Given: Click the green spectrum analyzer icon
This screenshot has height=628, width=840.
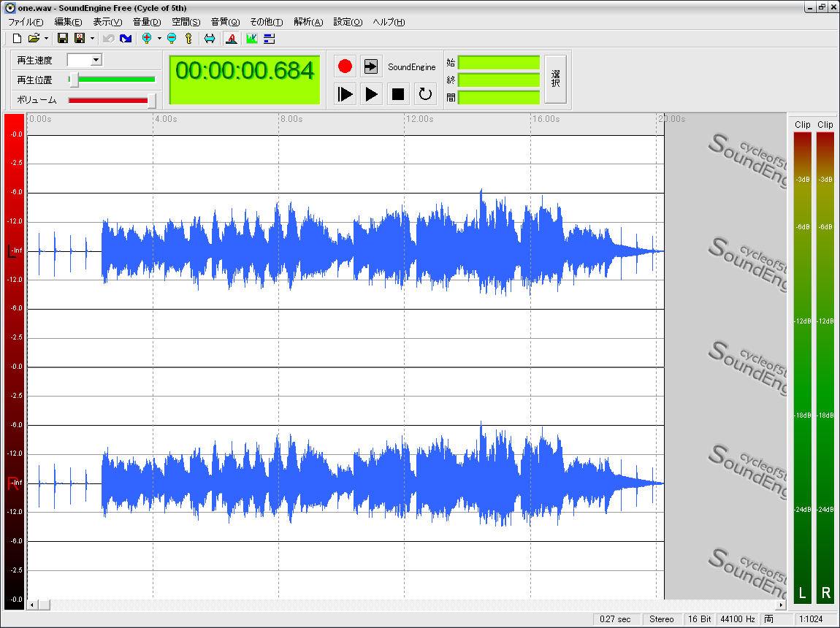Looking at the screenshot, I should (252, 38).
